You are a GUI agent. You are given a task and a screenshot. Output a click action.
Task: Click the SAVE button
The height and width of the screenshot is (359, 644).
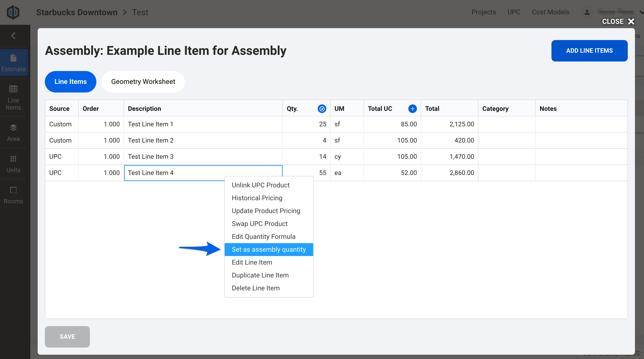[x=67, y=337]
